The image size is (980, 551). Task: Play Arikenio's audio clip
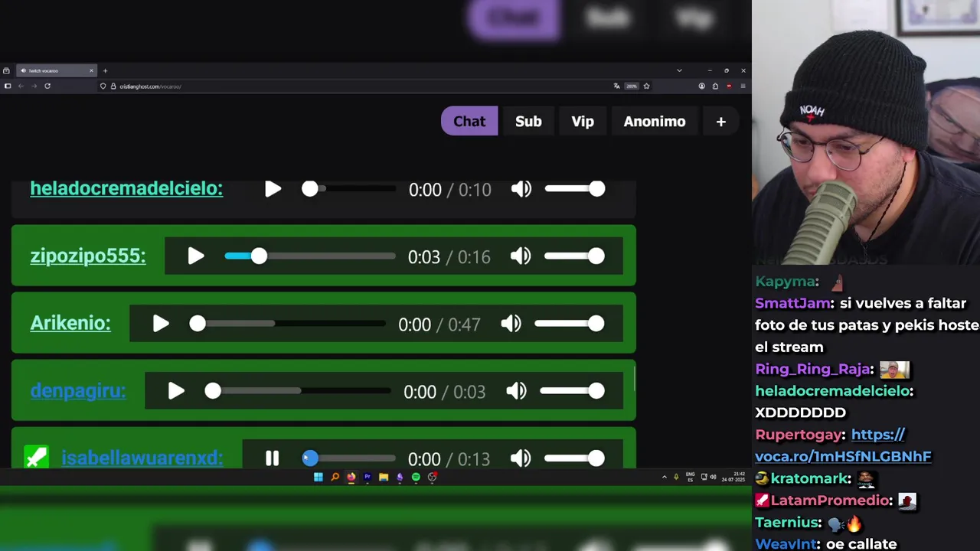tap(161, 324)
